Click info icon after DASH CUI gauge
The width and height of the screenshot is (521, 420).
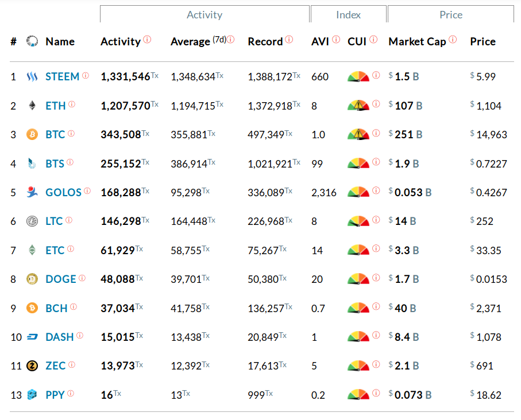(x=376, y=335)
